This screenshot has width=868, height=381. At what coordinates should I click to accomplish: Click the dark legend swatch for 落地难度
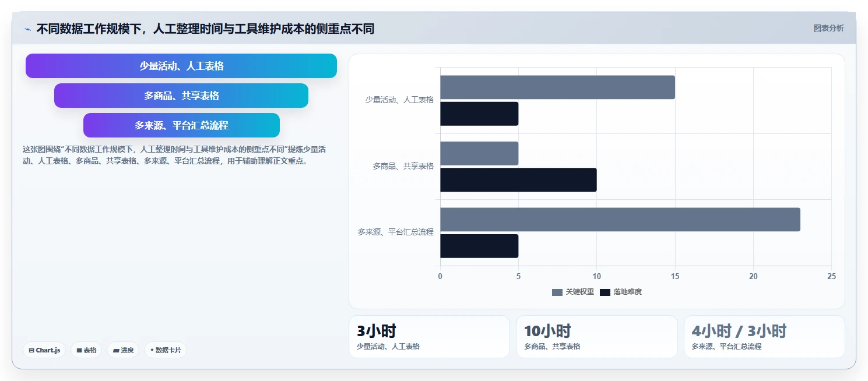click(605, 292)
